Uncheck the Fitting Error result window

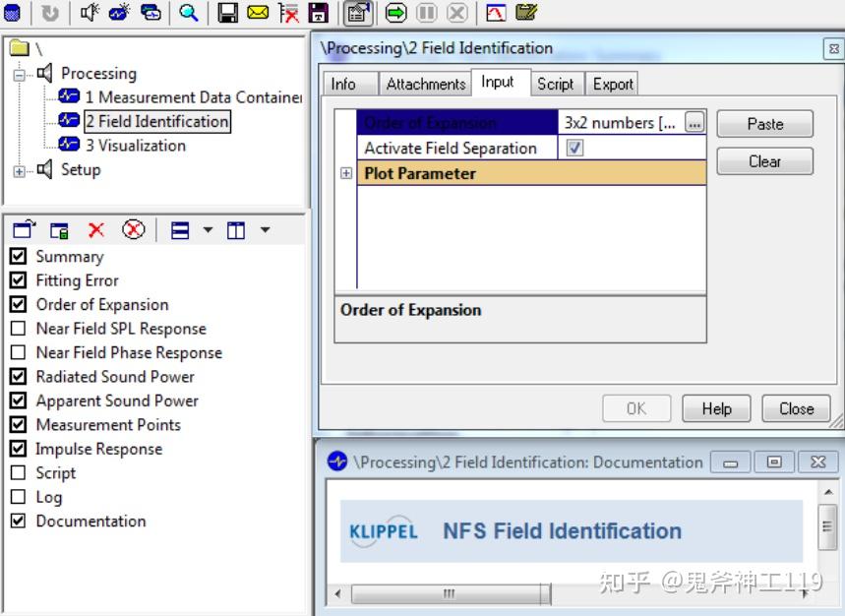(19, 280)
